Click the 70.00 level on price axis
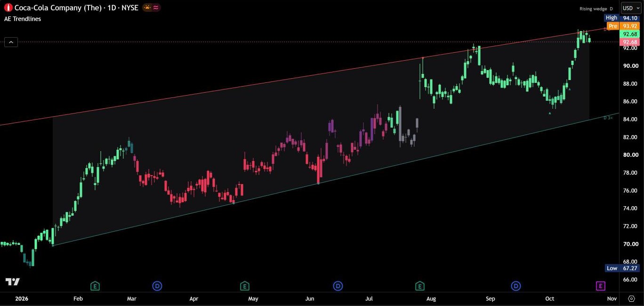The height and width of the screenshot is (306, 644). pos(630,244)
